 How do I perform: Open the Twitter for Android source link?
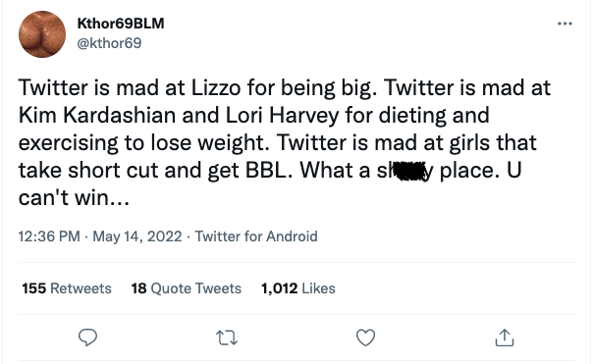click(256, 236)
